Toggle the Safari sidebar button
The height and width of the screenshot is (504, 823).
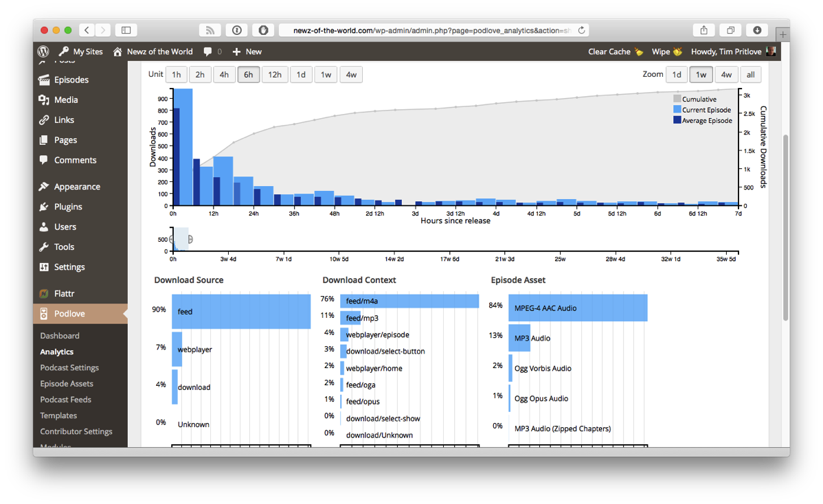(126, 30)
